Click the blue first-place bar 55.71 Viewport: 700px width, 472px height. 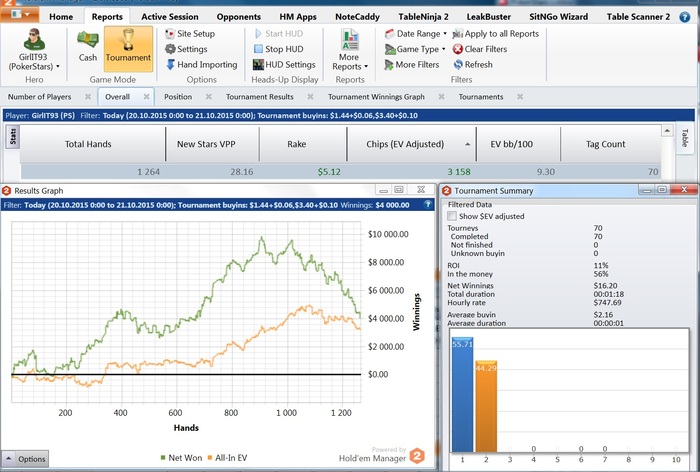pos(462,395)
